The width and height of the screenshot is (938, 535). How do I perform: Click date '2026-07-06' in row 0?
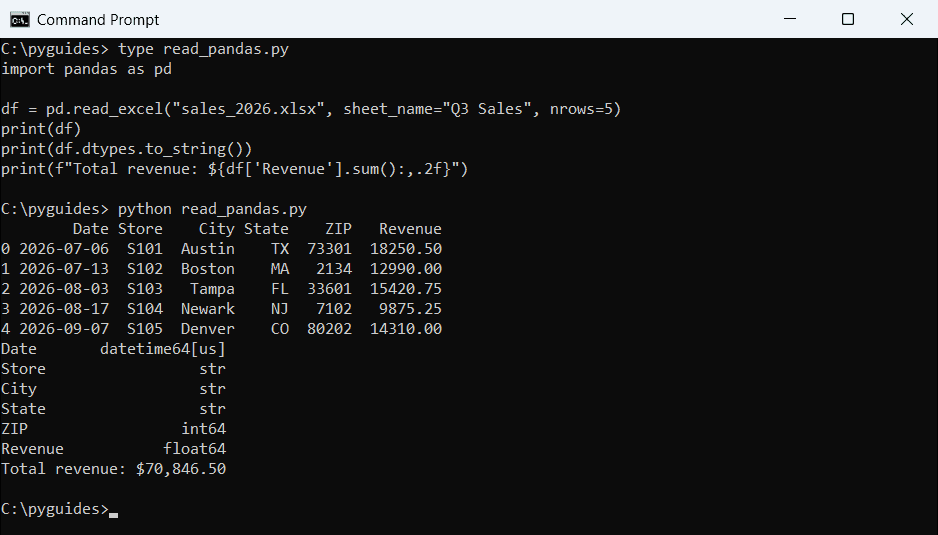(x=64, y=249)
